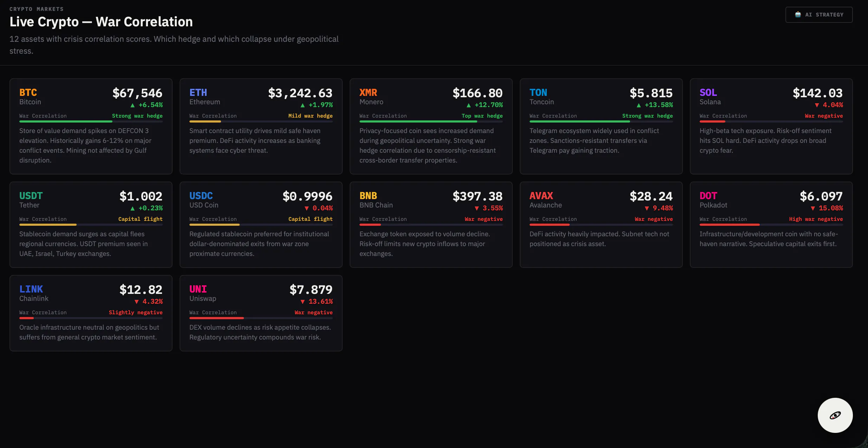Click the ETH war correlation bar
This screenshot has width=868, height=448.
pos(261,121)
